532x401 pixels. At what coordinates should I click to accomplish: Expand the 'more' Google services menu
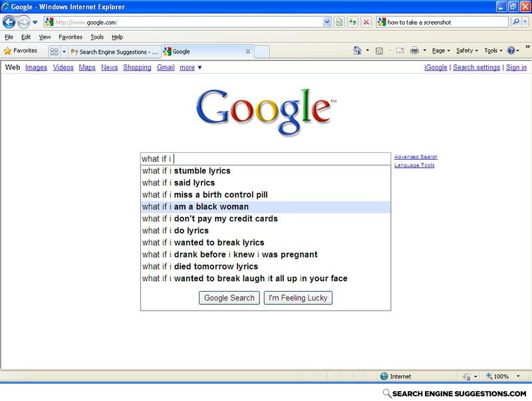[x=190, y=68]
